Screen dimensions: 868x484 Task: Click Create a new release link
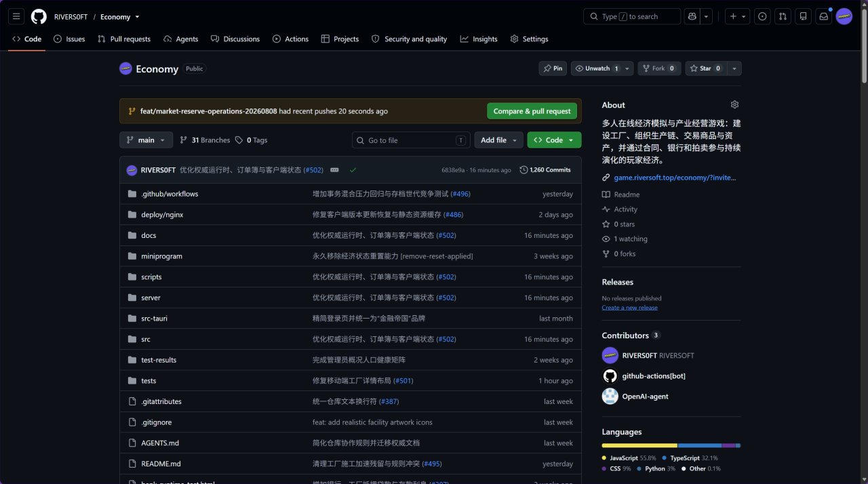[629, 308]
